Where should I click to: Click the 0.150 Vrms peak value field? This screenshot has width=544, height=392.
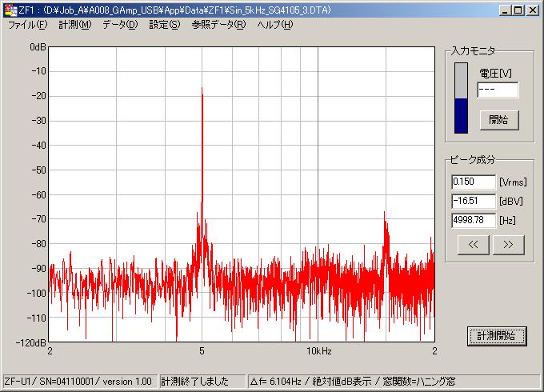474,182
